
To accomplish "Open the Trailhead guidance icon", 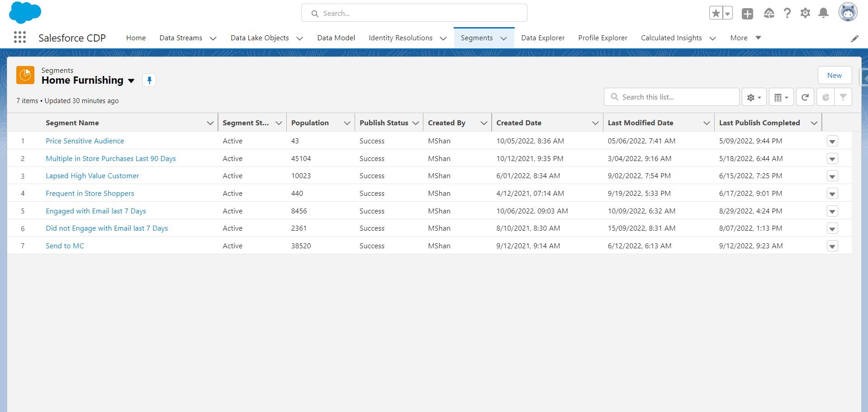I will click(769, 14).
